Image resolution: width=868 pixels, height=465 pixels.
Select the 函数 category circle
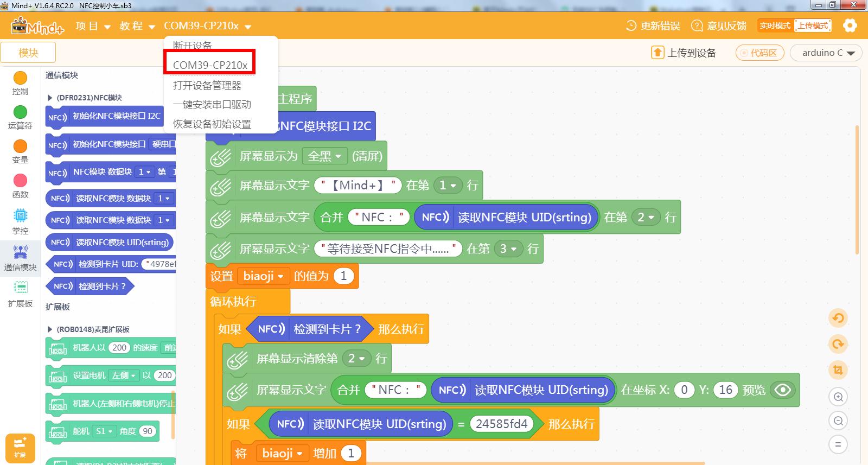(20, 181)
